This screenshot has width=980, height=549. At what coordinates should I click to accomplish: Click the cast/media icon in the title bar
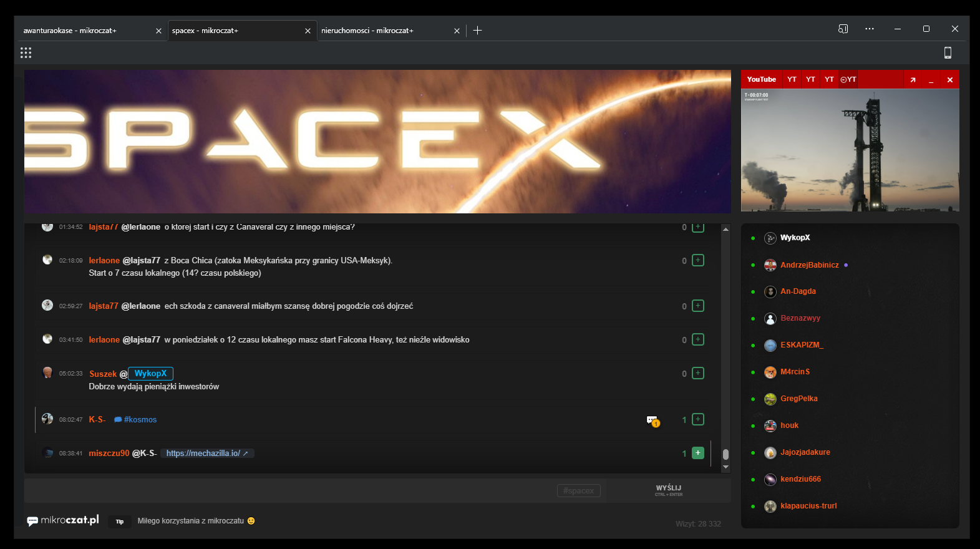(843, 29)
